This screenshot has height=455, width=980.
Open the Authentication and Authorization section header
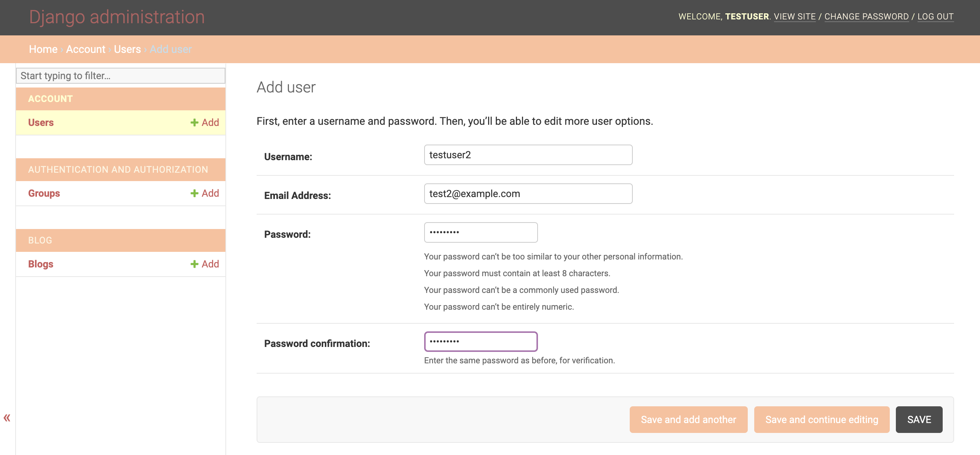(118, 170)
